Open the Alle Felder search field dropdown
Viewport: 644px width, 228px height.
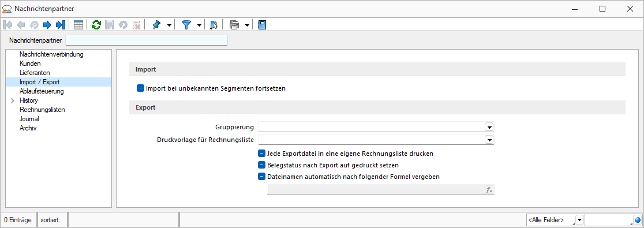tap(579, 220)
